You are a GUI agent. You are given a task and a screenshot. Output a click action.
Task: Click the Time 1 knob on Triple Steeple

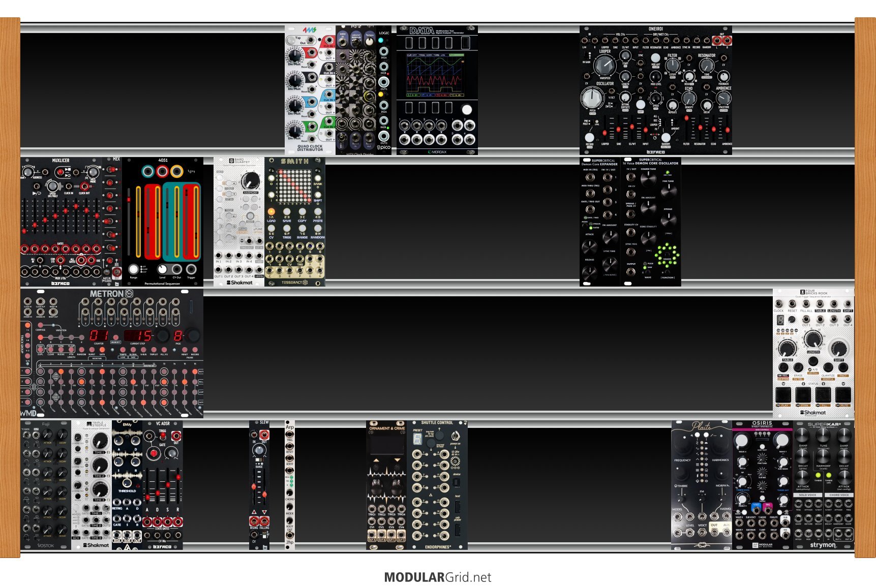[100, 440]
